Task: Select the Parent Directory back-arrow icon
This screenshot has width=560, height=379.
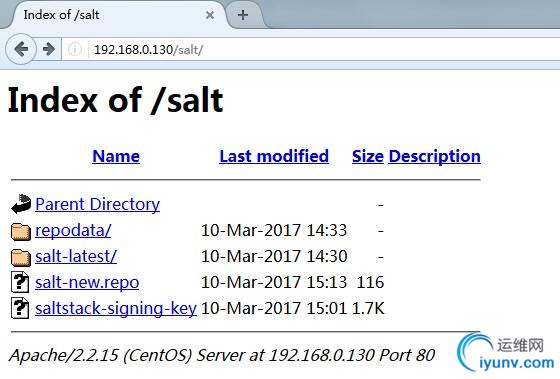Action: [21, 204]
